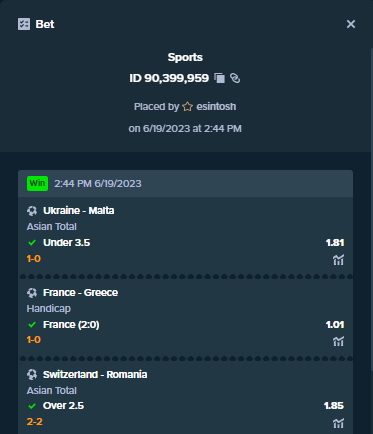Open the Ukraine - Malta match

coord(79,211)
